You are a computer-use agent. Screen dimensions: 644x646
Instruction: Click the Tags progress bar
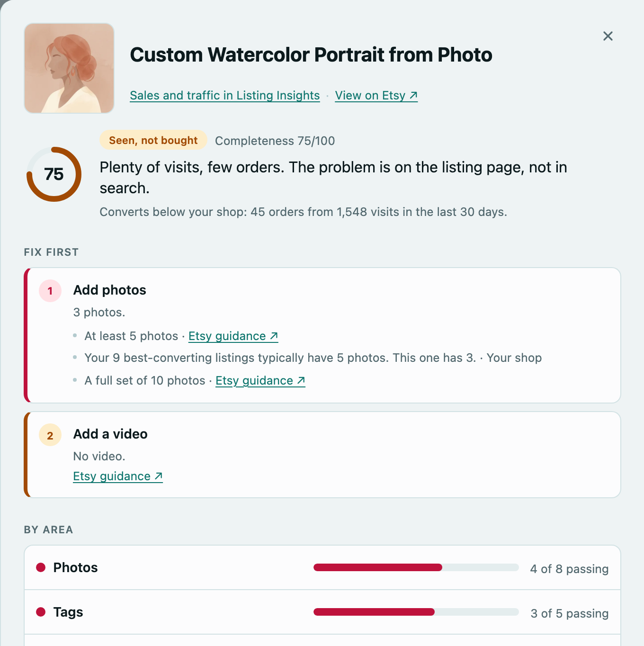(x=416, y=612)
